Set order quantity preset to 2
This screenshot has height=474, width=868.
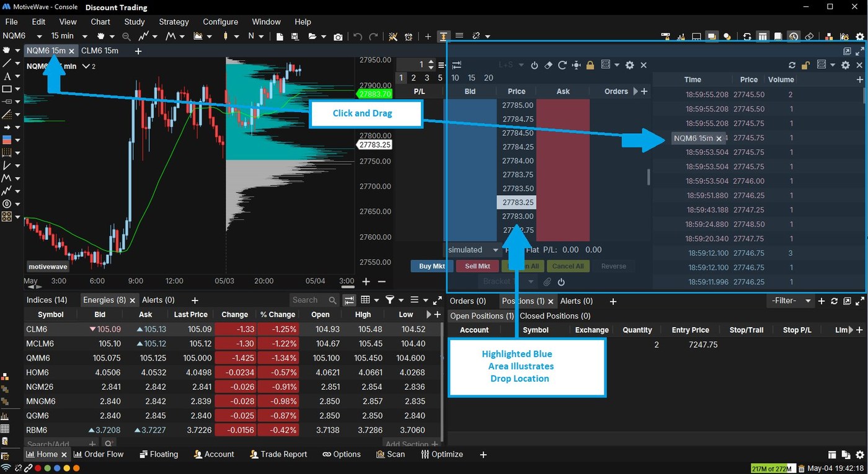pos(414,78)
